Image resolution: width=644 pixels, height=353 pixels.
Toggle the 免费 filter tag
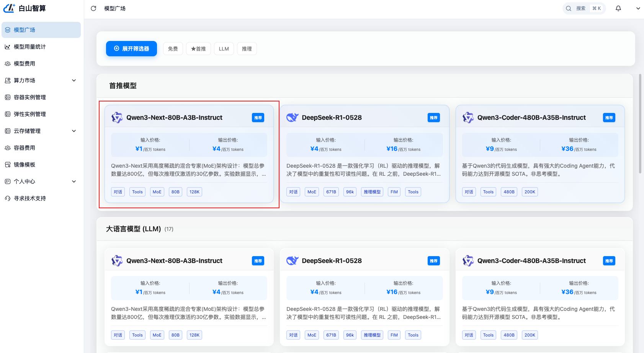pos(173,49)
